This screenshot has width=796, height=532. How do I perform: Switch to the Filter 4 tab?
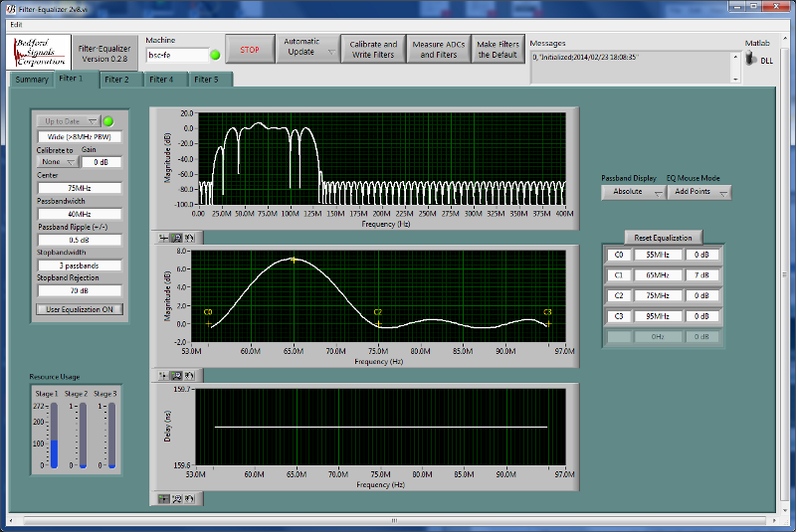[166, 80]
